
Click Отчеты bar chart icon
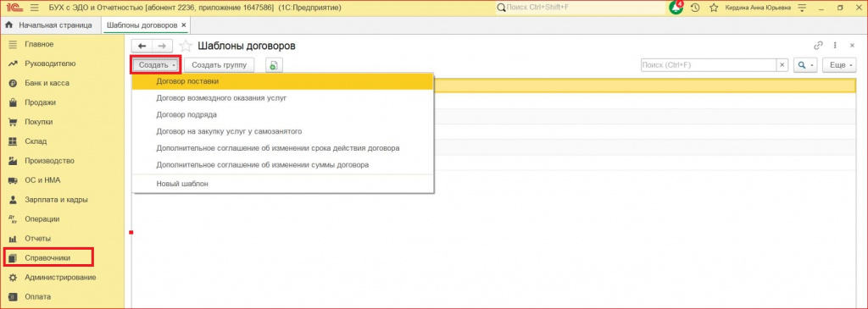[13, 238]
